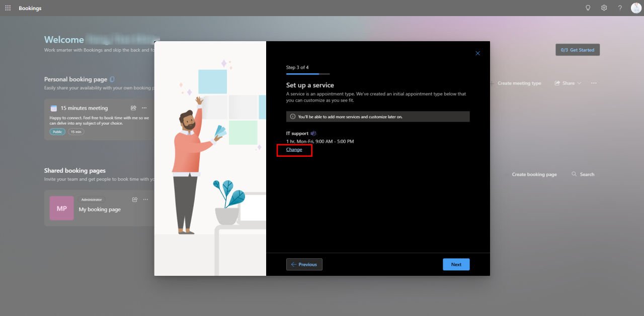Share the My booking page card
The width and height of the screenshot is (644, 316).
(x=135, y=199)
